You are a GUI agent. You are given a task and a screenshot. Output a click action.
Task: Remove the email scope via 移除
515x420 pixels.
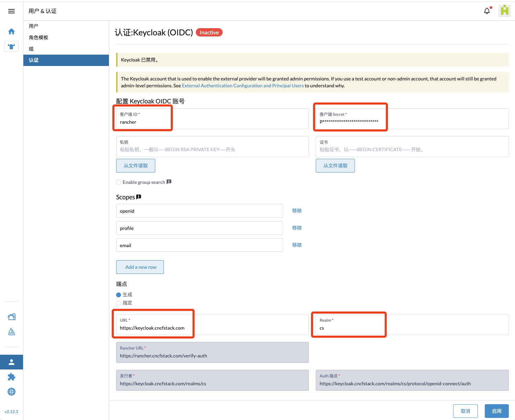click(x=297, y=245)
